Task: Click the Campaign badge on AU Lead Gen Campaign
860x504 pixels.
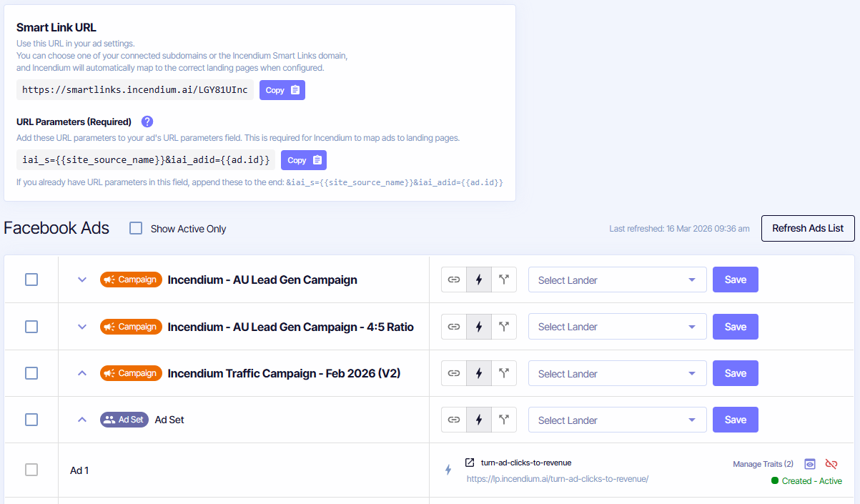Action: coord(131,280)
